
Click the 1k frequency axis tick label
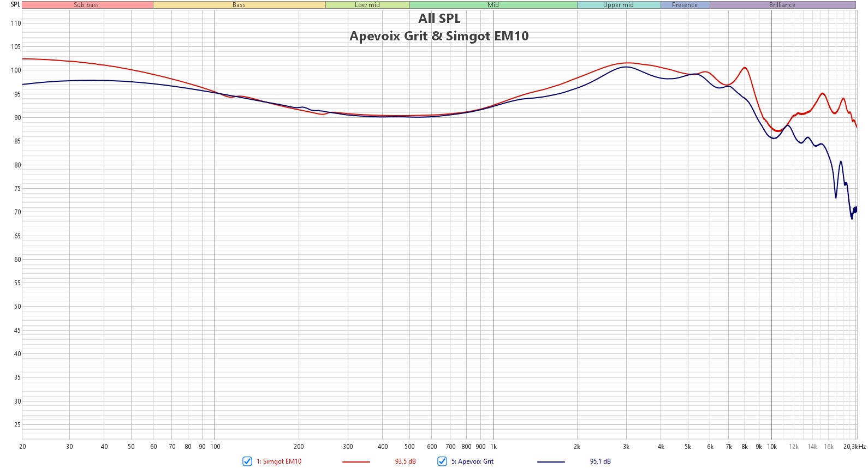pyautogui.click(x=494, y=447)
